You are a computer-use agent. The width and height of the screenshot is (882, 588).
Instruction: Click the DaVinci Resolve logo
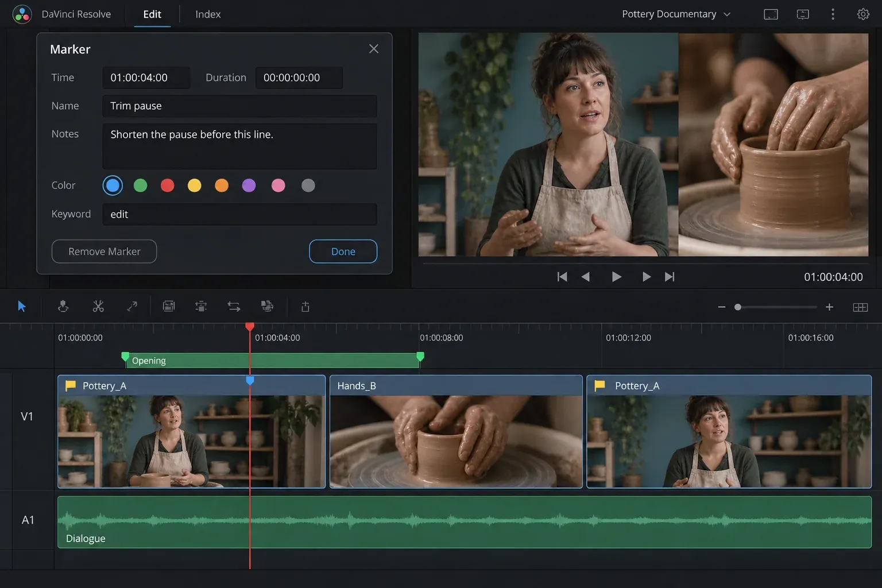point(22,14)
